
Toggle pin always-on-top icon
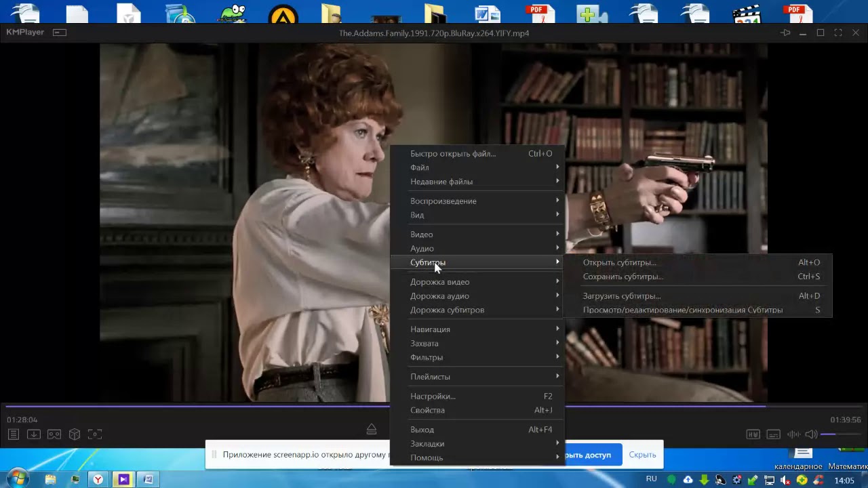(x=785, y=33)
